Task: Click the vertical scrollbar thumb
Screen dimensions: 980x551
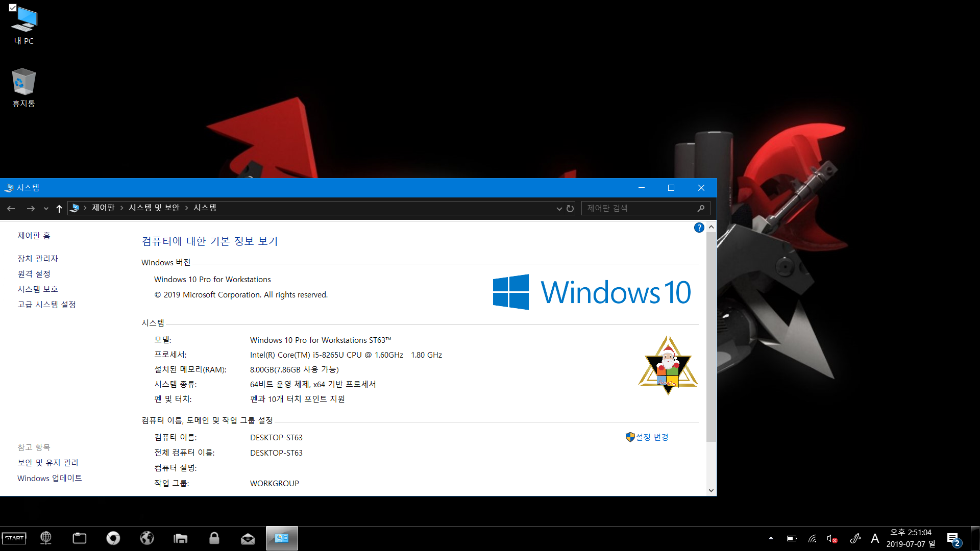Action: pos(711,337)
